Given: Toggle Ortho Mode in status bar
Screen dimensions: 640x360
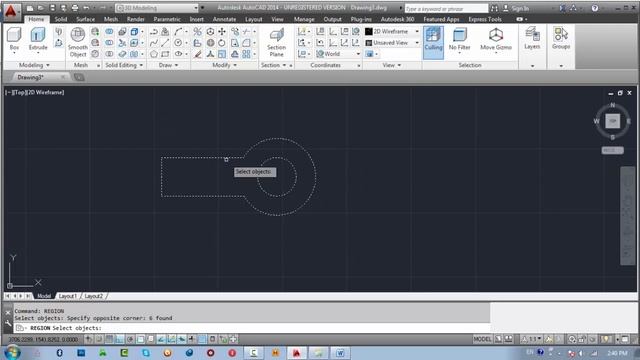Looking at the screenshot, I should pyautogui.click(x=119, y=339).
